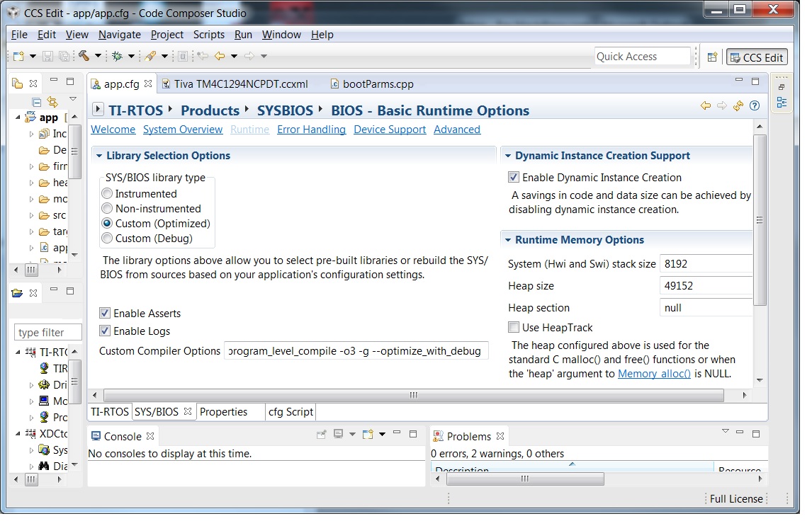Click the refresh icon beside help
The image size is (812, 521).
click(x=738, y=106)
